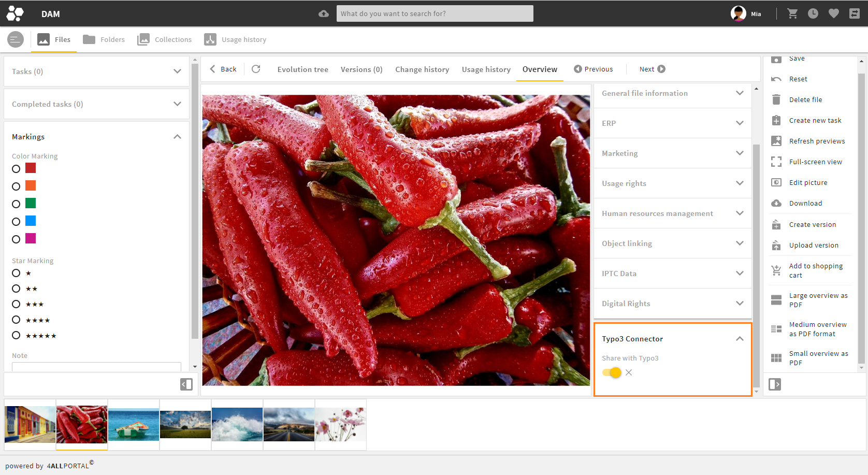The image size is (868, 475).
Task: Select the magenta color marking radio
Action: click(x=16, y=239)
